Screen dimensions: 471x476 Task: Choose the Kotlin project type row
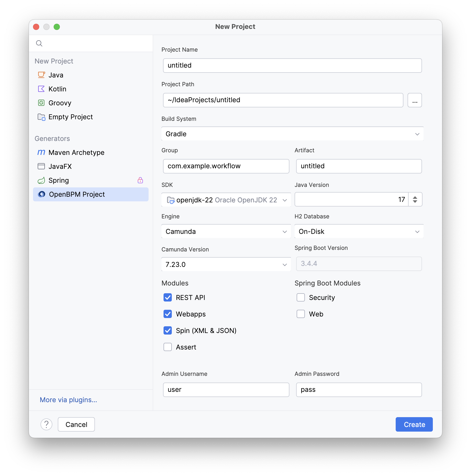coord(91,89)
